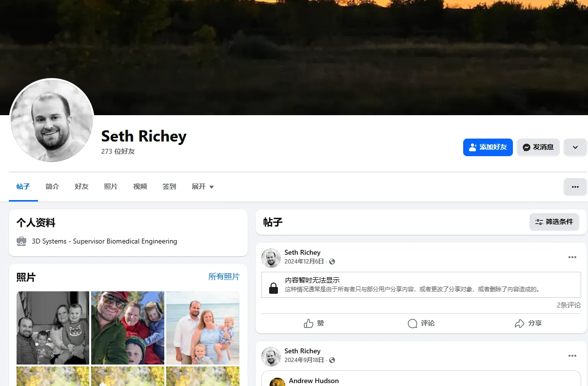The image size is (588, 386).
Task: Open the beach family photo thumbnail
Action: point(203,328)
